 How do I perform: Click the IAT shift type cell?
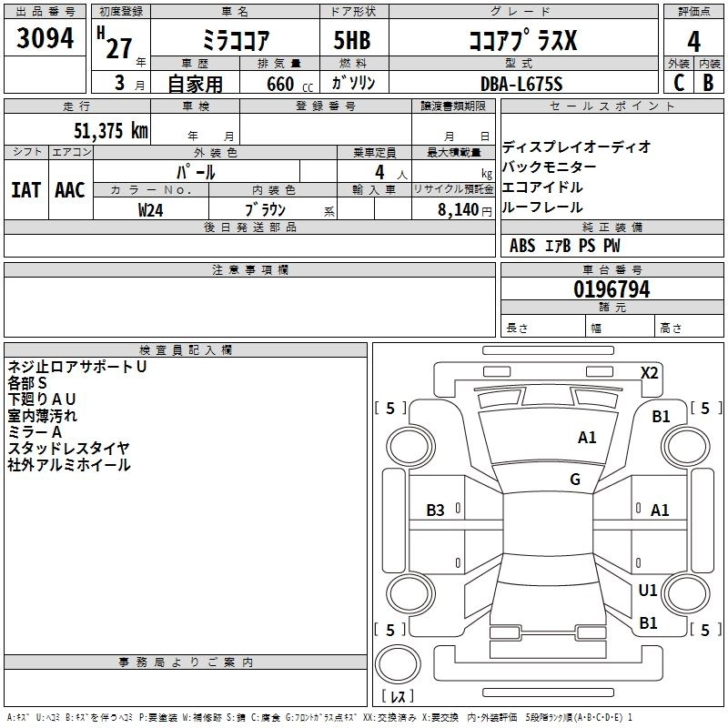27,190
